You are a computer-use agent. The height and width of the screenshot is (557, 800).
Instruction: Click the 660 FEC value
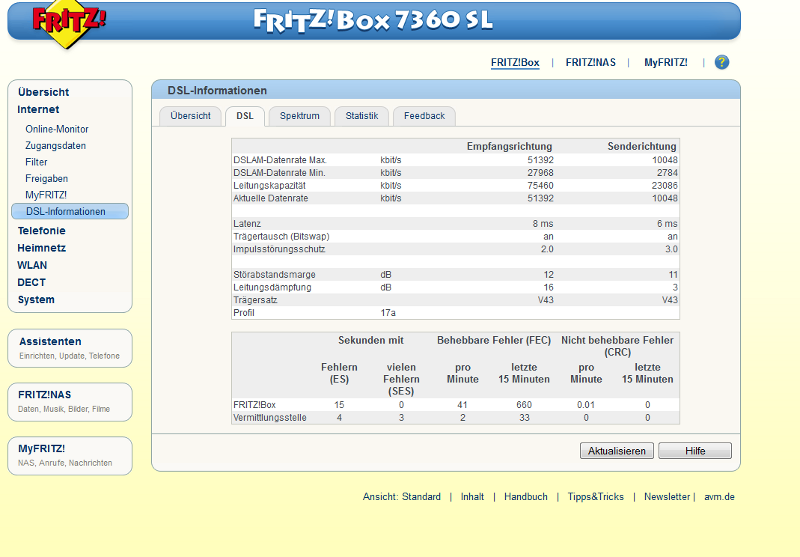[524, 405]
